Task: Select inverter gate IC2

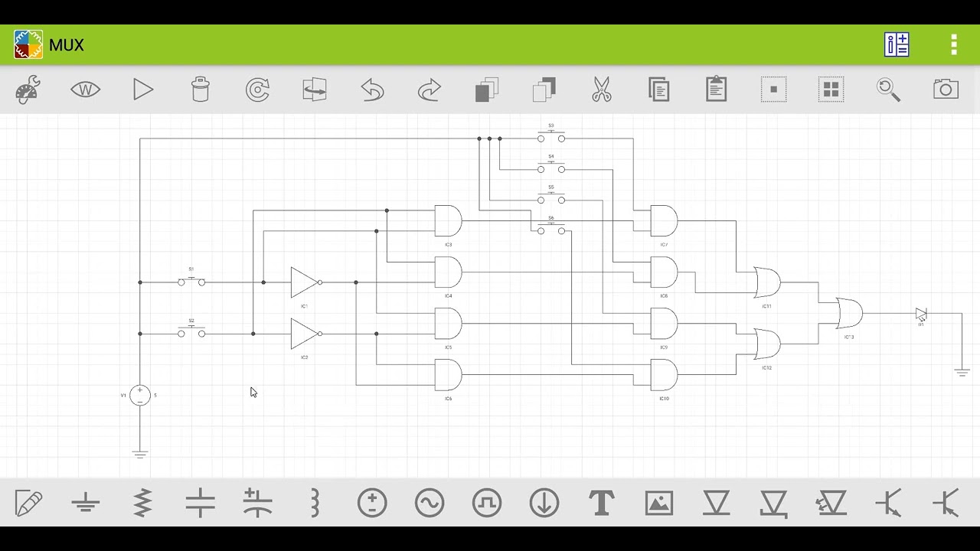Action: point(305,334)
